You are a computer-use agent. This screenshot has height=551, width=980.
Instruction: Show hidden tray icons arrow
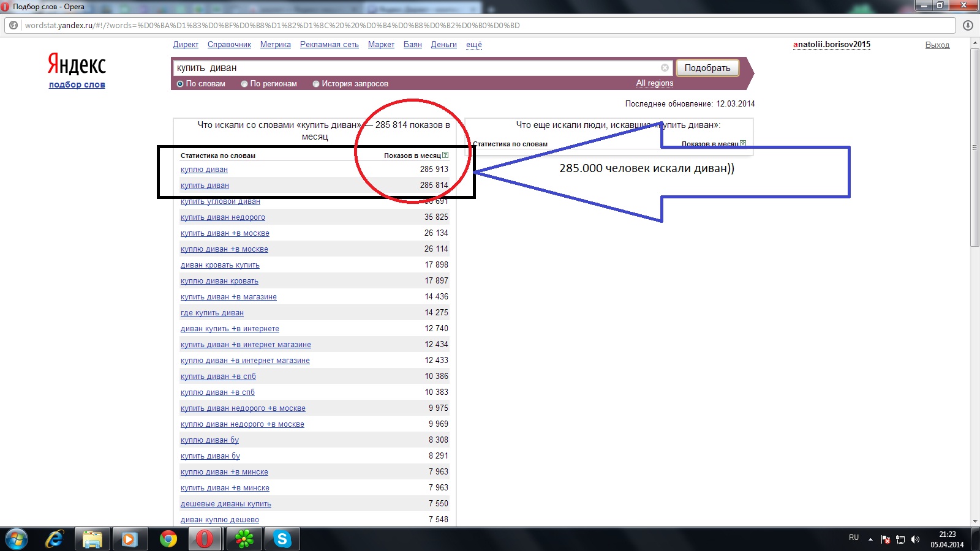point(870,539)
